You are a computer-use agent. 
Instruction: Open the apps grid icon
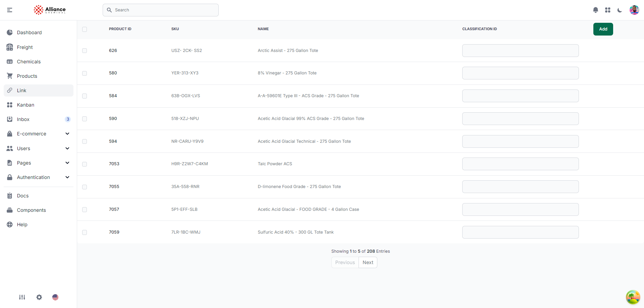click(x=608, y=10)
